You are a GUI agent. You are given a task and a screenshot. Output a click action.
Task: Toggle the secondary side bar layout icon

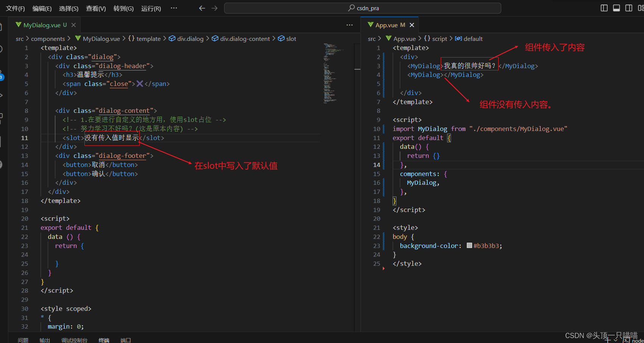(x=629, y=8)
